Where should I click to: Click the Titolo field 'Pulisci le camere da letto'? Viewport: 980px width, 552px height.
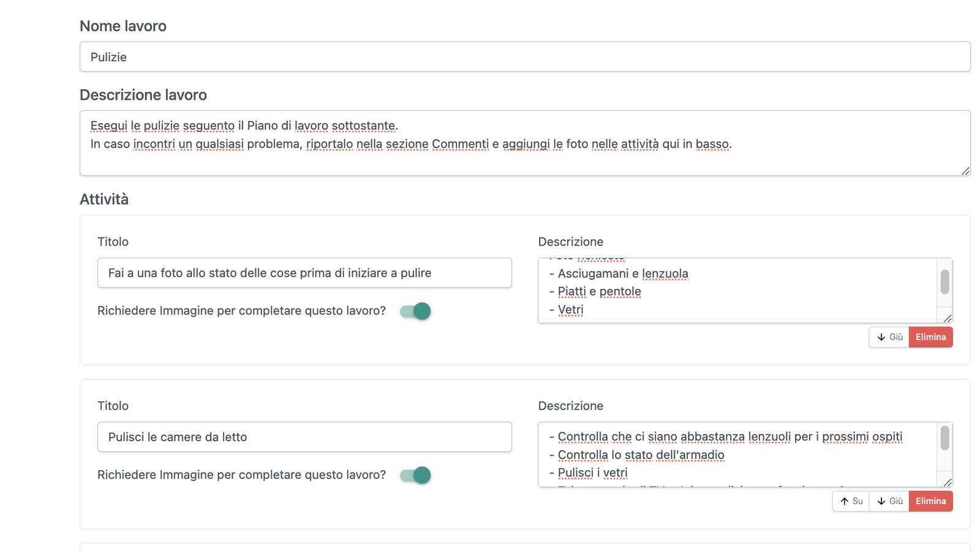[304, 437]
